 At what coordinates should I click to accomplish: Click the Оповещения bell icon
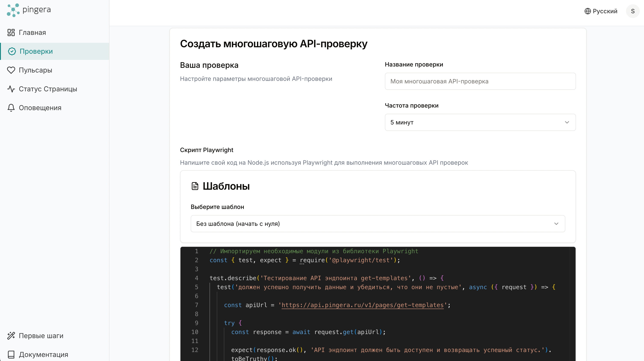[11, 108]
